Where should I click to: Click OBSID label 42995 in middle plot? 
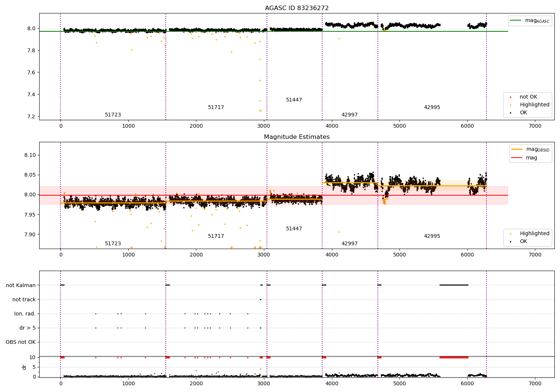pyautogui.click(x=432, y=236)
